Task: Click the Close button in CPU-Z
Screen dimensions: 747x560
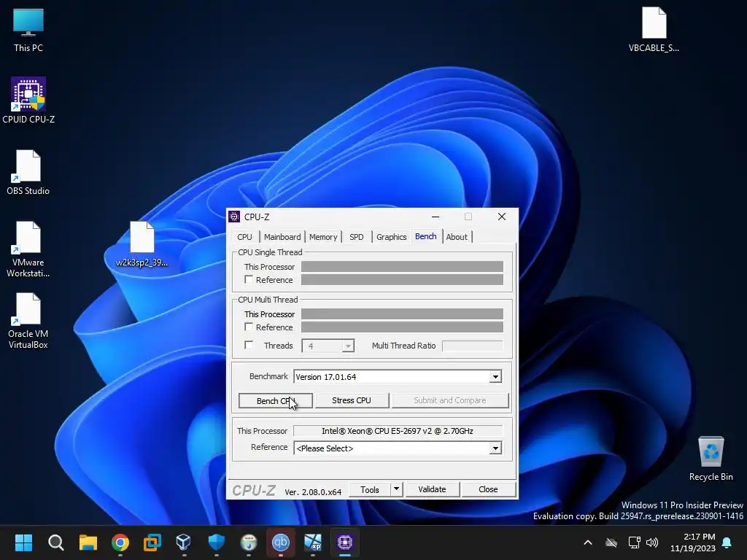Action: coord(488,489)
